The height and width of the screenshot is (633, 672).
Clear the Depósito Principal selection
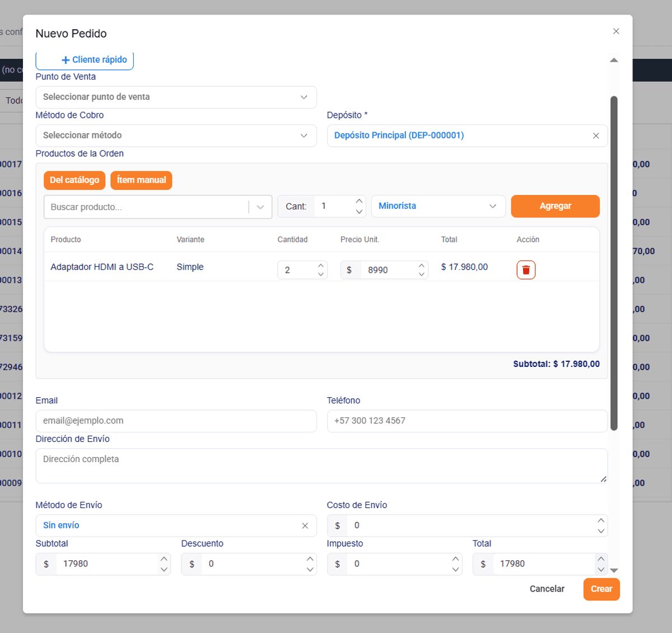(596, 136)
